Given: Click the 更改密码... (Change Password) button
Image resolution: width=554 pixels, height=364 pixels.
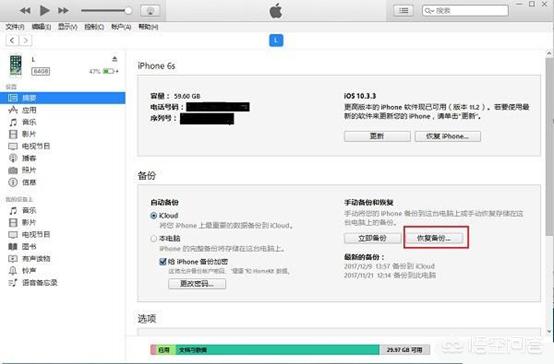Looking at the screenshot, I should pyautogui.click(x=197, y=283).
